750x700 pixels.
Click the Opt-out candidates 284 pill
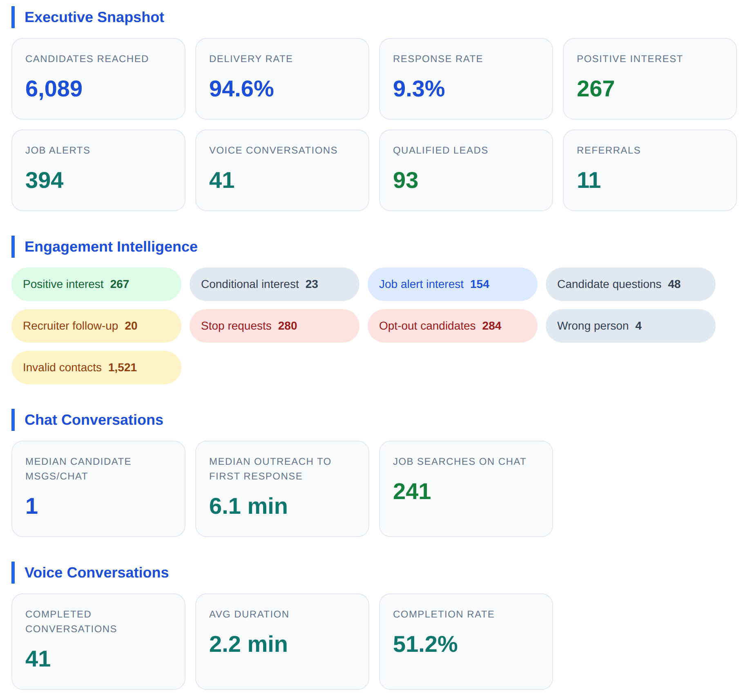coord(453,326)
